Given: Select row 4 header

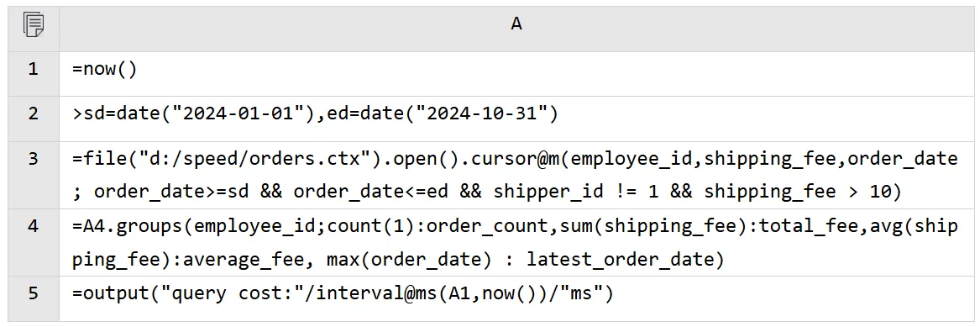Looking at the screenshot, I should click(33, 243).
